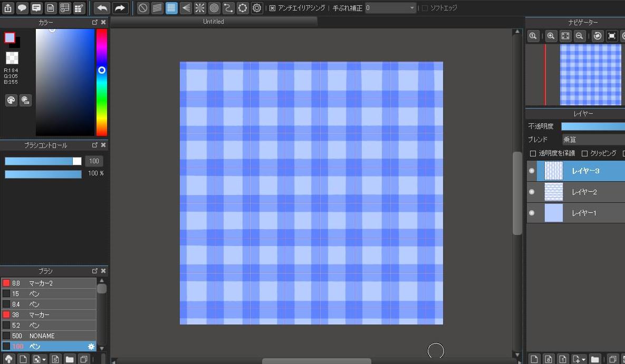Click the Redo arrow in the toolbar
Screen dimensions: 625x364
[x=120, y=8]
